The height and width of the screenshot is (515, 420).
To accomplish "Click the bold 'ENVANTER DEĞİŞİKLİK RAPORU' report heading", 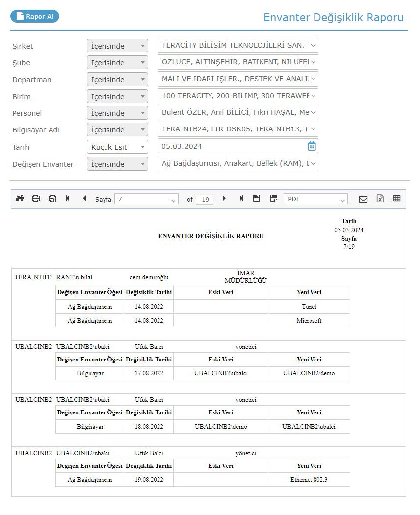I will click(211, 236).
